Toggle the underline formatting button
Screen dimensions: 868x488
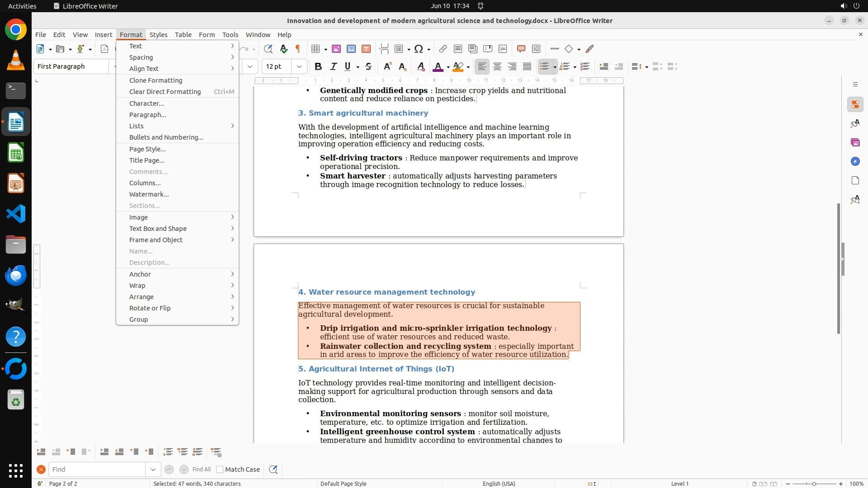[x=348, y=66]
